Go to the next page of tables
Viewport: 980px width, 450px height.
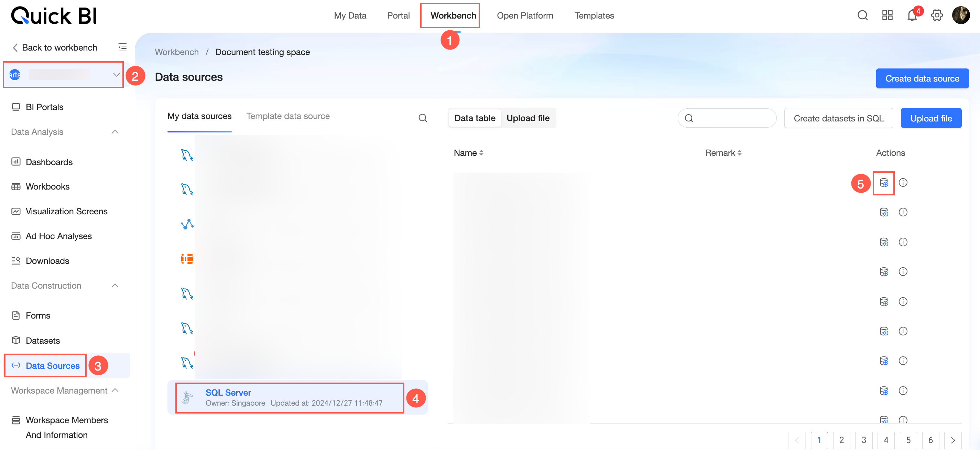952,440
